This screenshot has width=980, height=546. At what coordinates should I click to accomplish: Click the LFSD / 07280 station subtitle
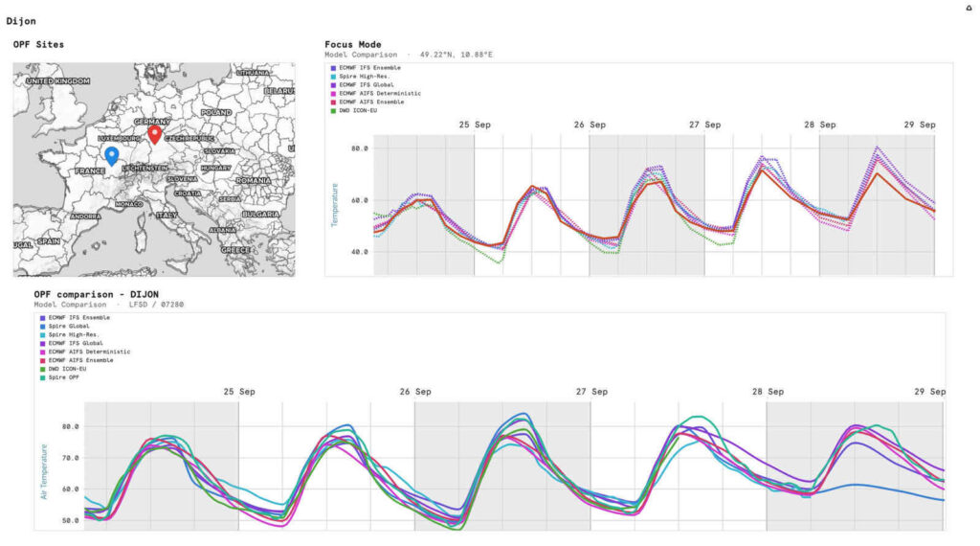click(x=156, y=305)
